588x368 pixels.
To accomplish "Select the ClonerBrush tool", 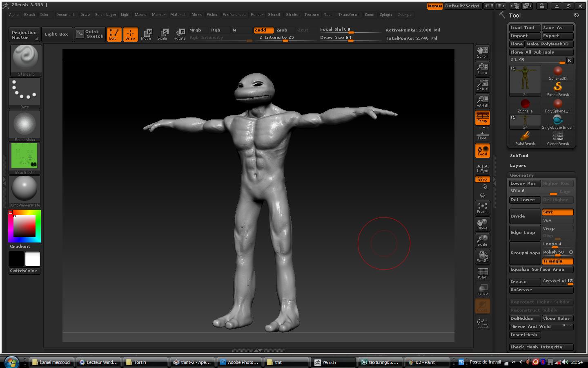I will pyautogui.click(x=558, y=139).
